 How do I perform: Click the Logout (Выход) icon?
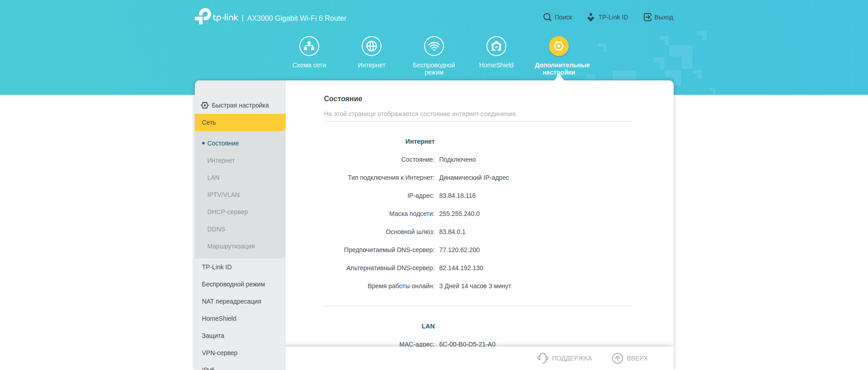click(647, 17)
